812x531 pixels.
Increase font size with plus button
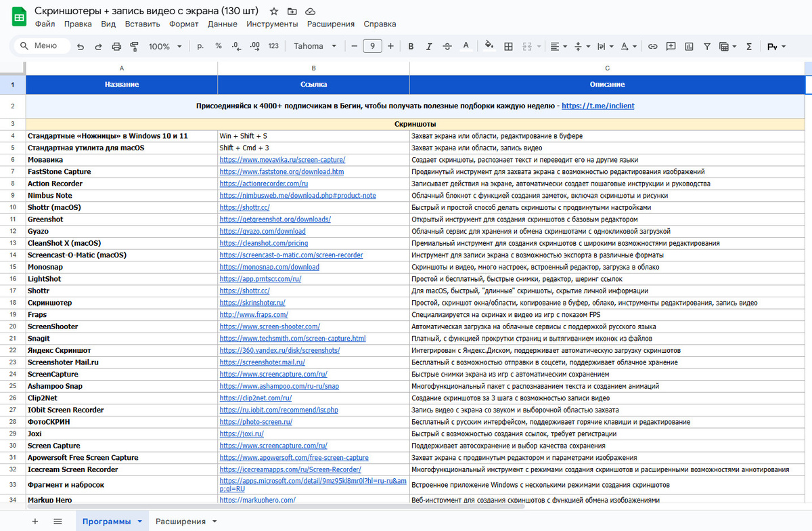(391, 46)
